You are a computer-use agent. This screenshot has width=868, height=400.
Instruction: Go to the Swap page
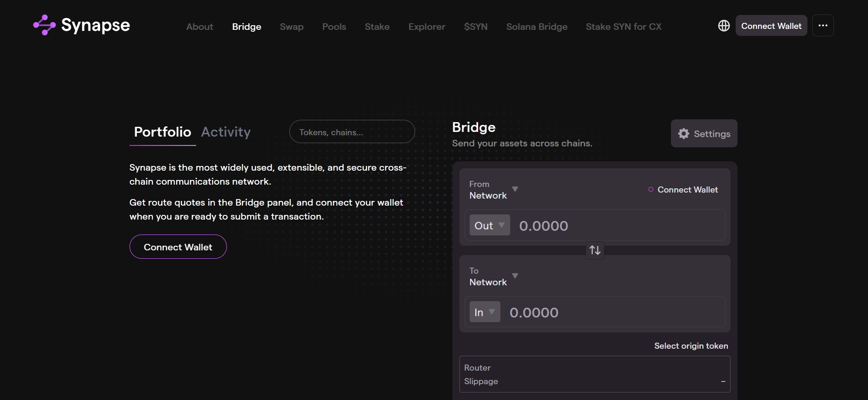[292, 27]
